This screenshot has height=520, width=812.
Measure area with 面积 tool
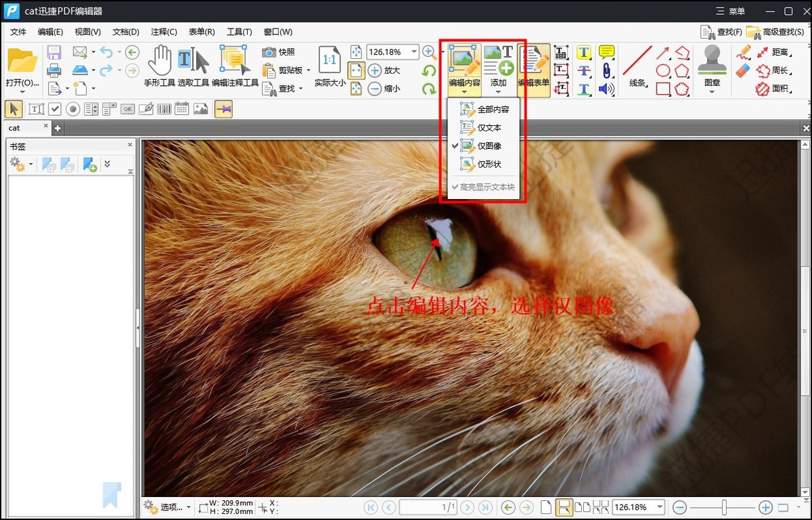click(x=773, y=89)
